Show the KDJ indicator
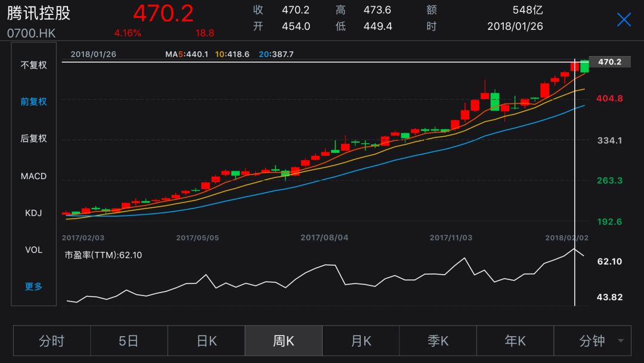Viewport: 644px width, 363px height. tap(33, 213)
